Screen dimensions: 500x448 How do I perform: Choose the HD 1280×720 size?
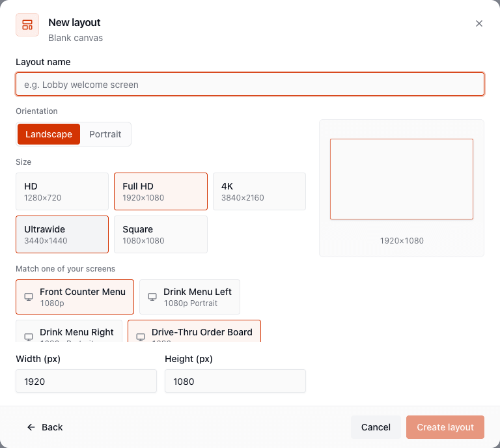coord(62,191)
